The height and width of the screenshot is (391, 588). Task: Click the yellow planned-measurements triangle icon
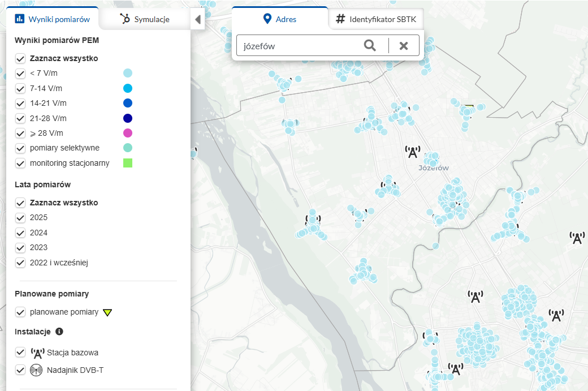[107, 312]
